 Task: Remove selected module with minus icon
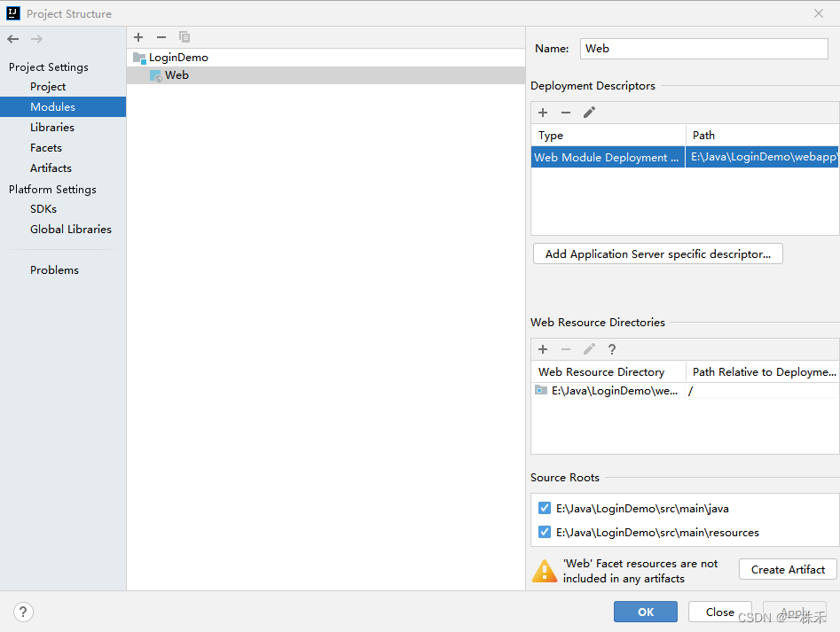tap(161, 37)
